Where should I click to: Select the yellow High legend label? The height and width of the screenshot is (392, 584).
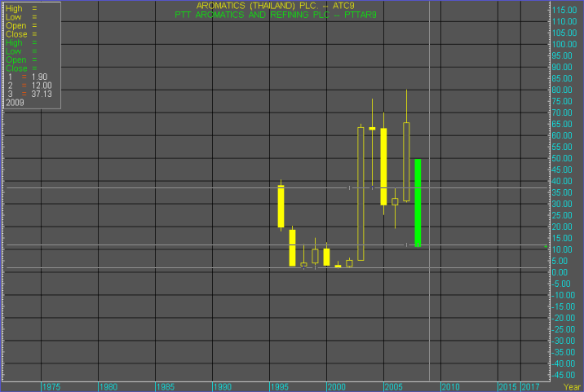coord(14,9)
